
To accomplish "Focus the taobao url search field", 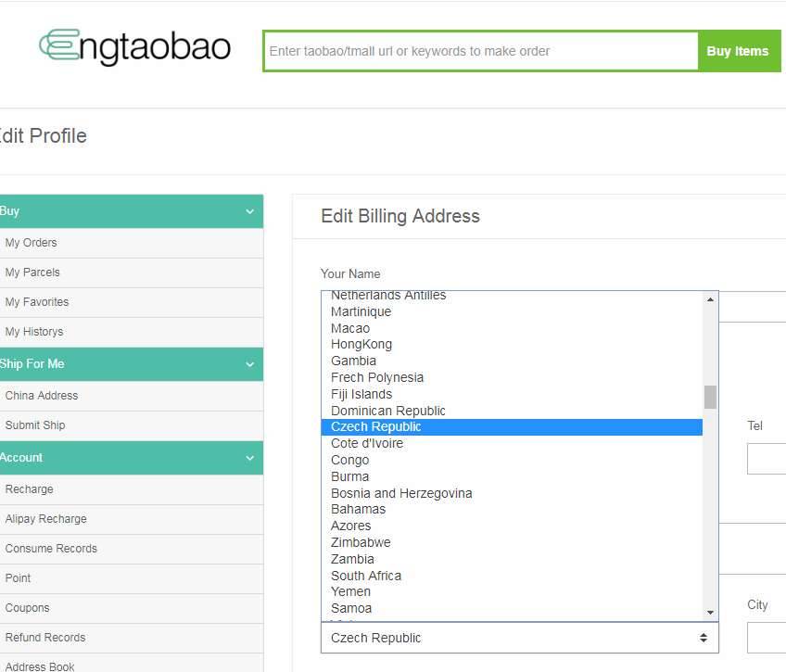I will [480, 51].
